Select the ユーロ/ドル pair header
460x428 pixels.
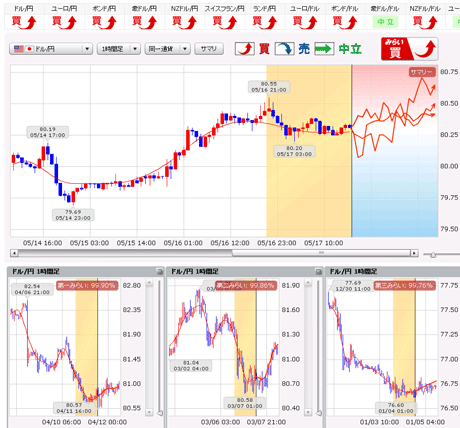tap(304, 9)
